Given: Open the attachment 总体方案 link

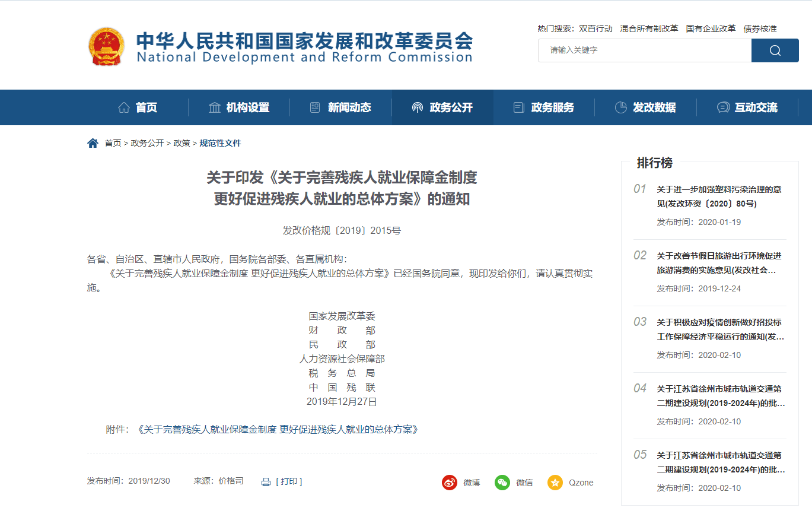Looking at the screenshot, I should (x=278, y=430).
